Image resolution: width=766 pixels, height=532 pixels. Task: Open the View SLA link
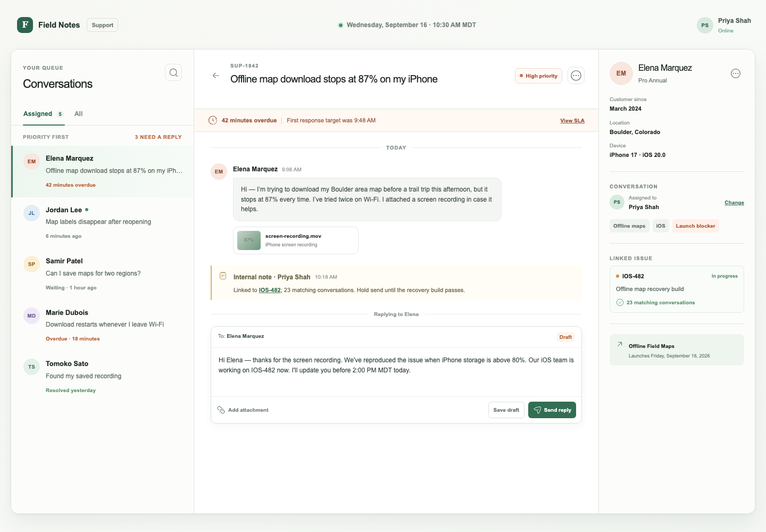[572, 121]
